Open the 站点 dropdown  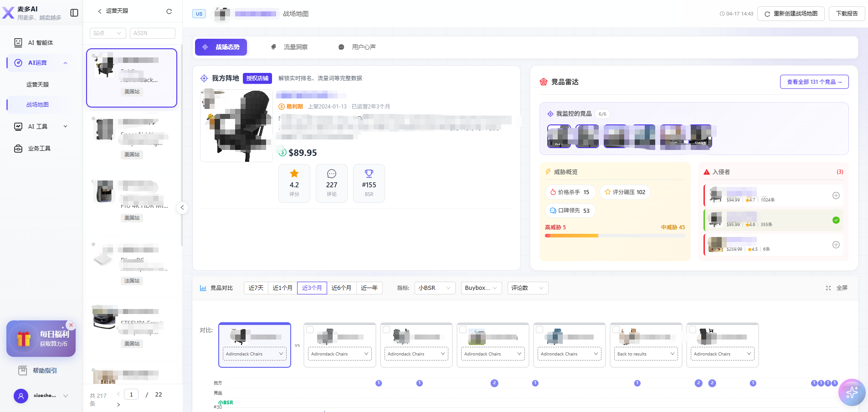coord(108,33)
